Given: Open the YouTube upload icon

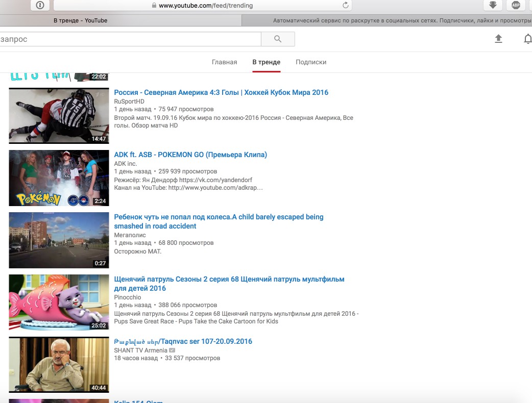Looking at the screenshot, I should coord(498,39).
